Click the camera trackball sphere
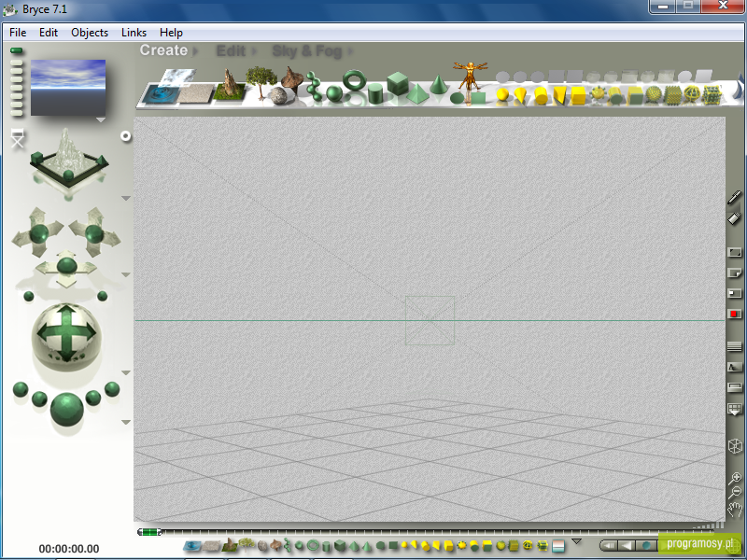 click(x=66, y=337)
